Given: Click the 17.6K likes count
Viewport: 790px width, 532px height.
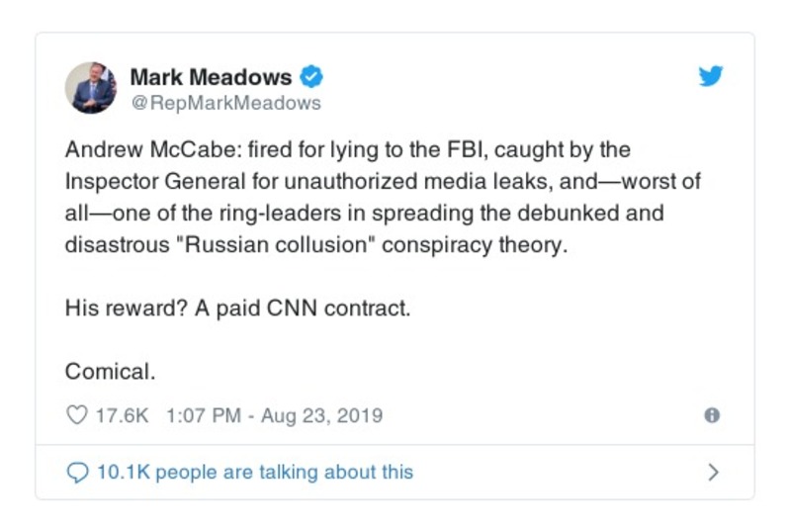Looking at the screenshot, I should pos(122,415).
